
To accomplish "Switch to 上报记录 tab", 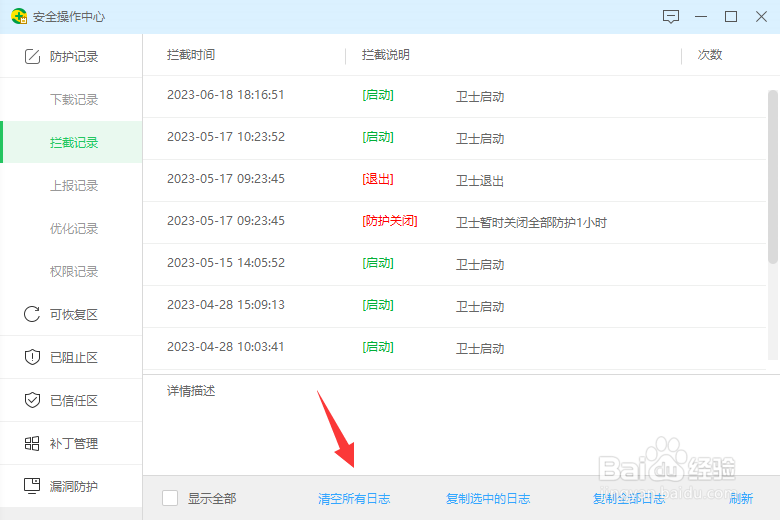I will pyautogui.click(x=74, y=186).
